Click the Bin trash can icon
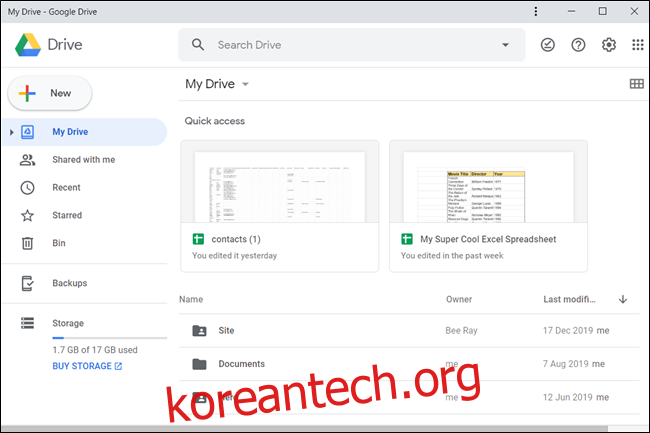 [27, 243]
